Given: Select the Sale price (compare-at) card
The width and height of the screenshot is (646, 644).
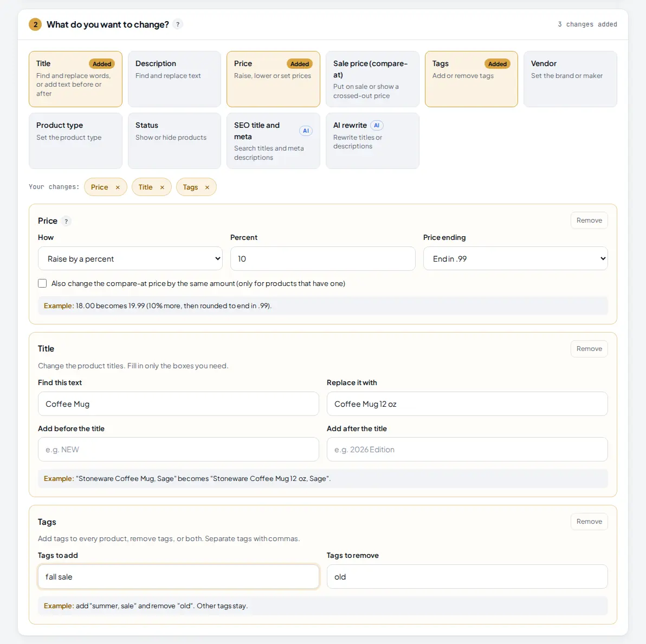Looking at the screenshot, I should (372, 79).
